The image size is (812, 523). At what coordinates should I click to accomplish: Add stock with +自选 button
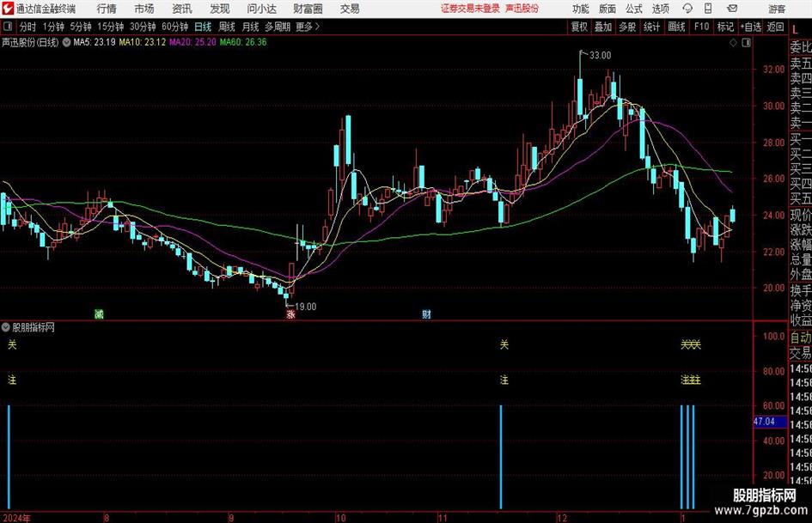(x=750, y=27)
